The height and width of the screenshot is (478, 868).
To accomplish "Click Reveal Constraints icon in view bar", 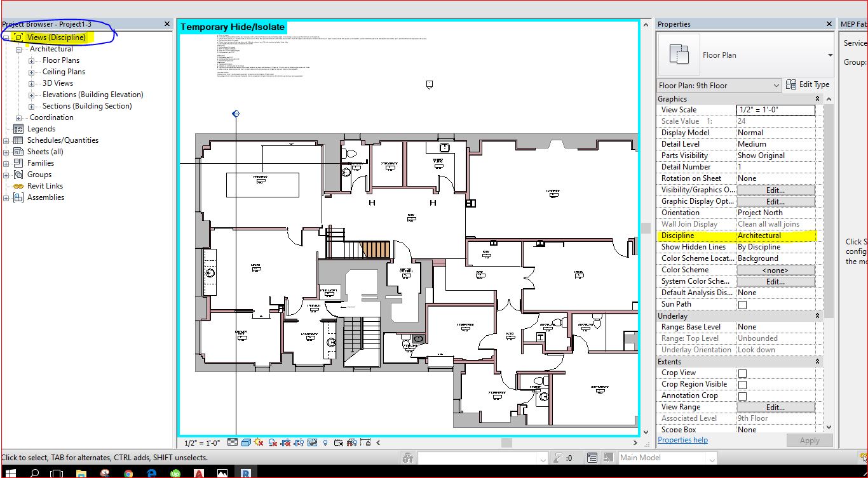I will (x=365, y=442).
